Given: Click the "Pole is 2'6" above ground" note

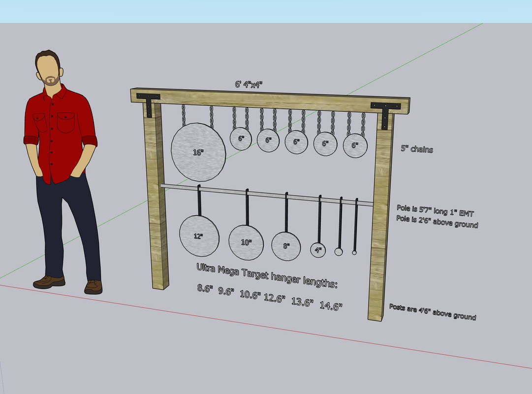Looking at the screenshot, I should coord(437,222).
